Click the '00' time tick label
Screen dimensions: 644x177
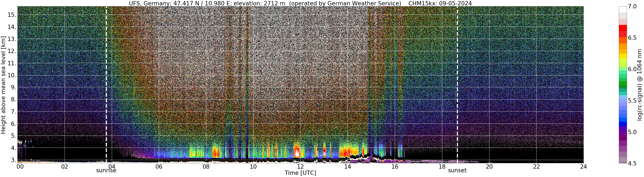point(20,167)
